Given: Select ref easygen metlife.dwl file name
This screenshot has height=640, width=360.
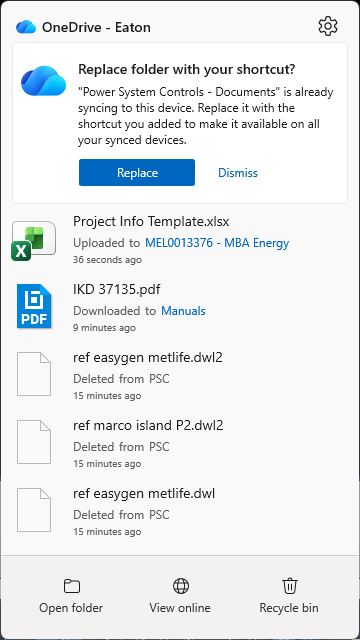Looking at the screenshot, I should tap(144, 494).
